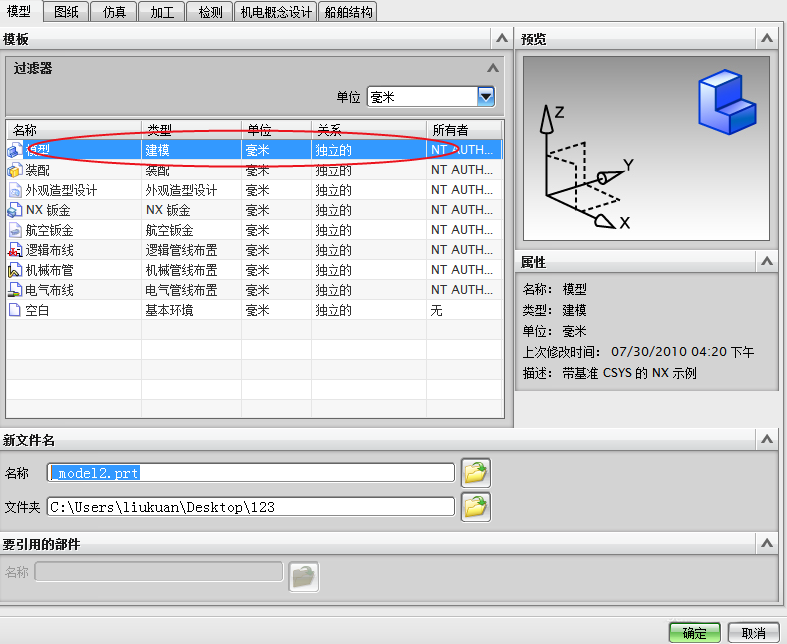Switch to the 船舶结构 tab
This screenshot has width=787, height=644.
coord(348,12)
